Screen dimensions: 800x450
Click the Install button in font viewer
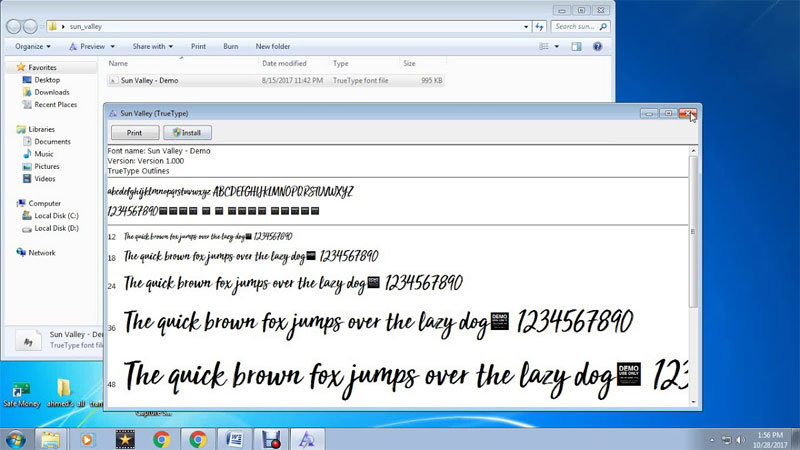pyautogui.click(x=188, y=132)
